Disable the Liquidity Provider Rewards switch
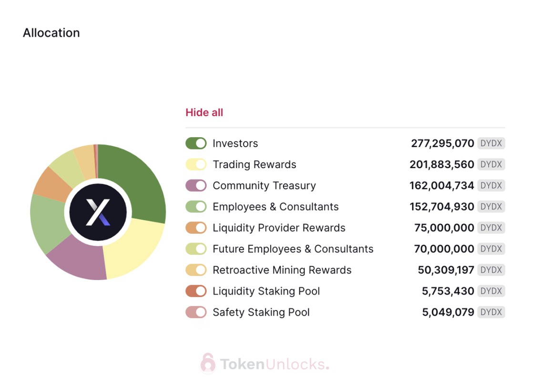The width and height of the screenshot is (549, 392). click(x=196, y=228)
